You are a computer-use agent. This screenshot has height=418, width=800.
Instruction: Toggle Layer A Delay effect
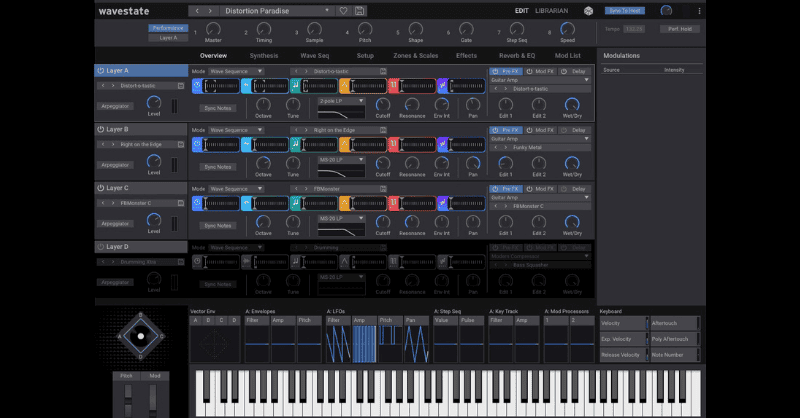click(574, 71)
